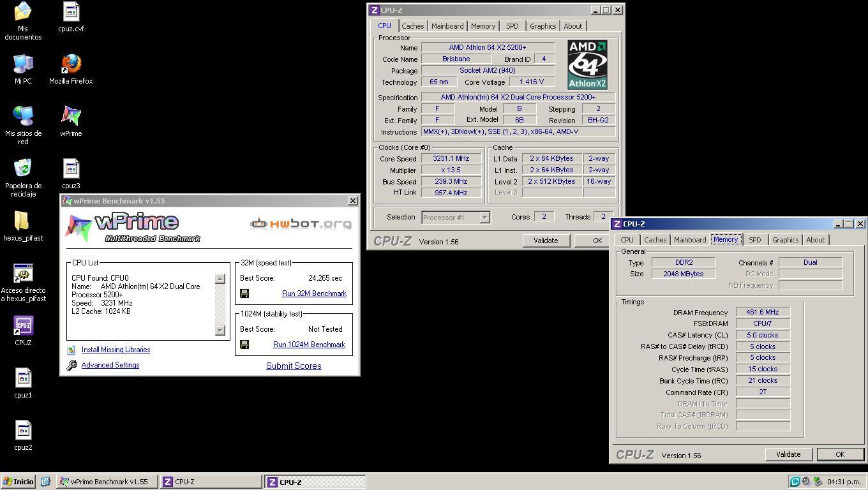Open Install Missing Libraries link
This screenshot has height=490, width=868.
[x=116, y=350]
